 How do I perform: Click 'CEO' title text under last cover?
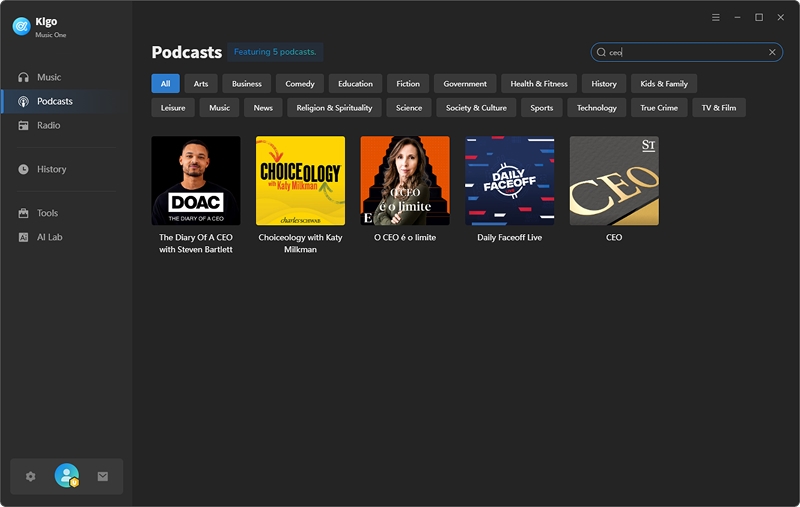[x=614, y=237]
